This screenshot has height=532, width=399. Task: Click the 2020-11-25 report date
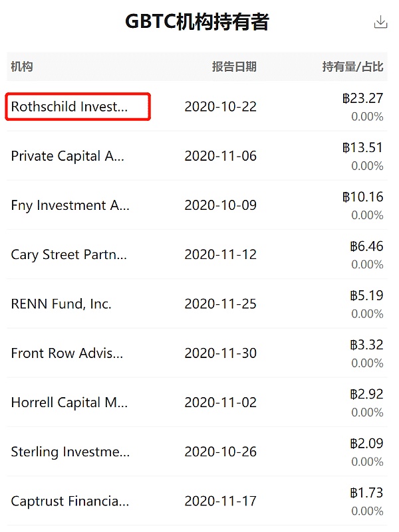[221, 304]
